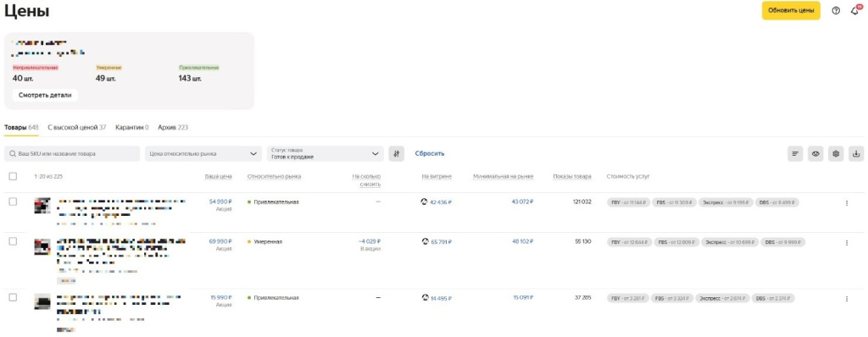Click the showcase icon beside 42 436 ₽

pyautogui.click(x=425, y=202)
